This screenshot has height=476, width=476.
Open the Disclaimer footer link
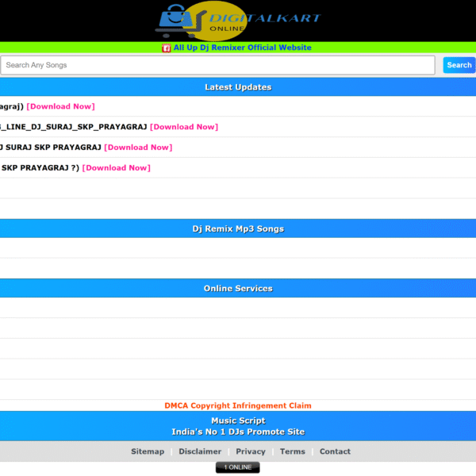(200, 451)
